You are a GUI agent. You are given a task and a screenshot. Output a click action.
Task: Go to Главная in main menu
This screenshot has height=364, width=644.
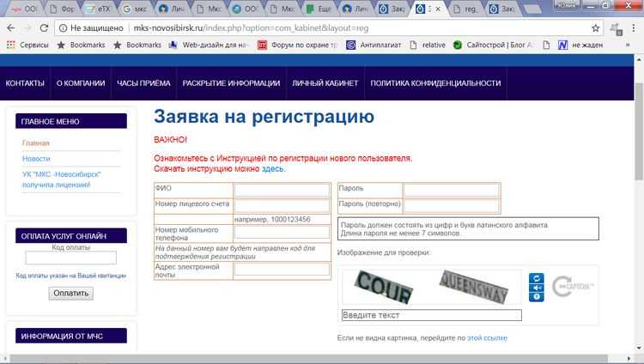[36, 143]
